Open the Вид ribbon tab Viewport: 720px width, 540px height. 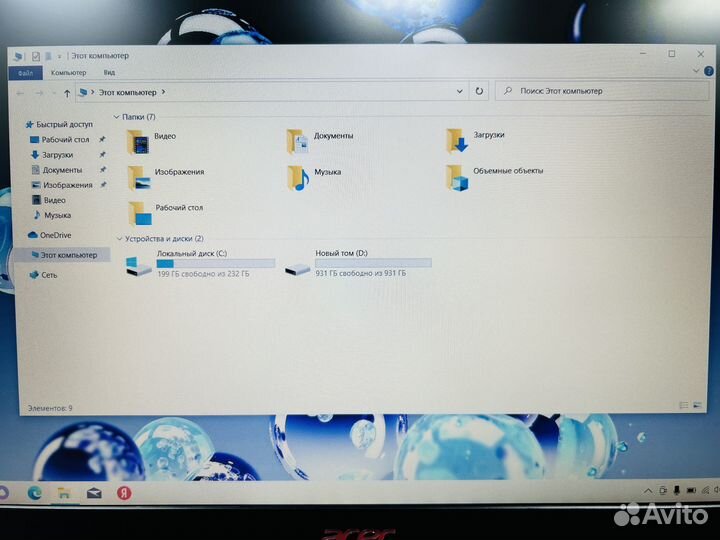coord(109,73)
